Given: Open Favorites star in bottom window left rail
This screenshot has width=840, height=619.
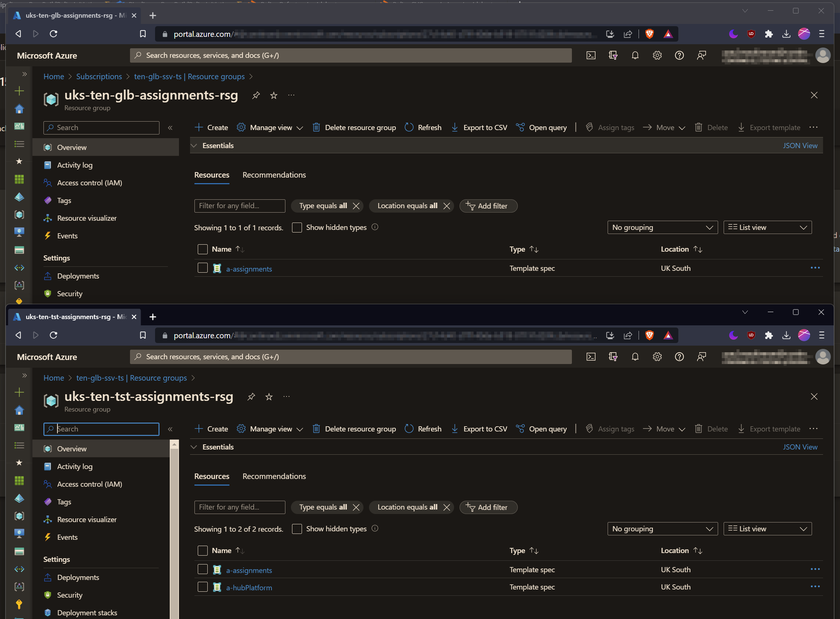Looking at the screenshot, I should pos(19,463).
